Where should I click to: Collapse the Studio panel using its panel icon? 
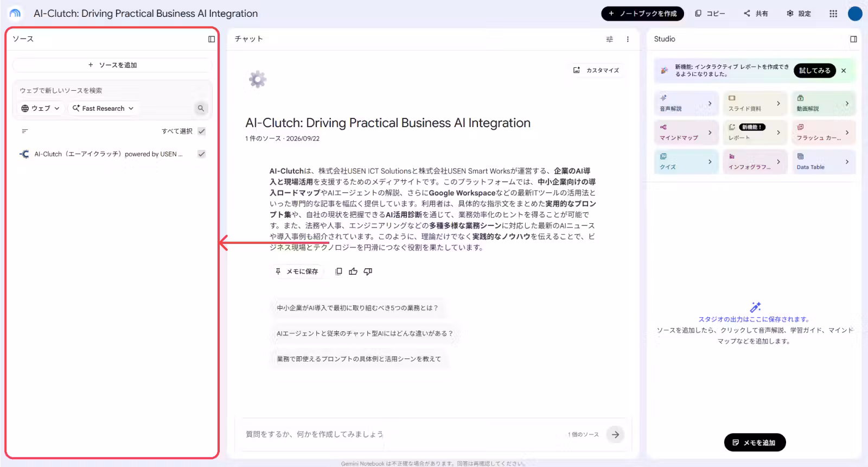point(853,39)
